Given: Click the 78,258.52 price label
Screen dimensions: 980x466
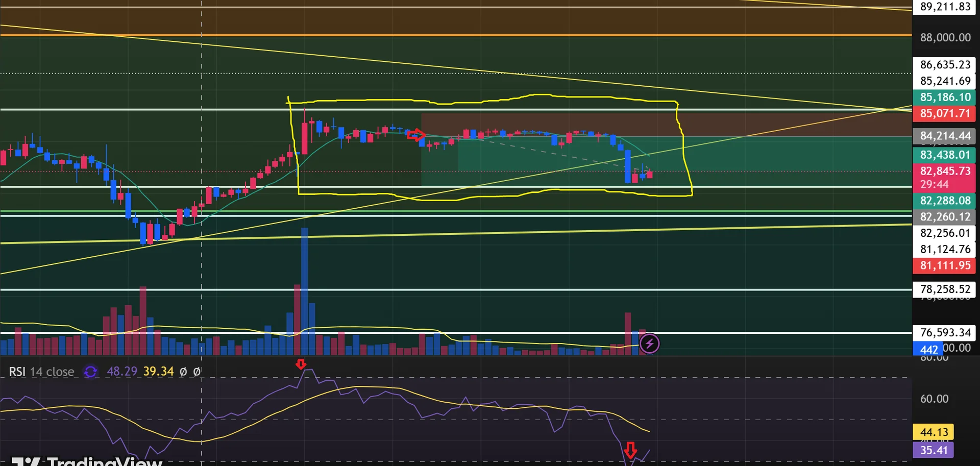Looking at the screenshot, I should 945,289.
